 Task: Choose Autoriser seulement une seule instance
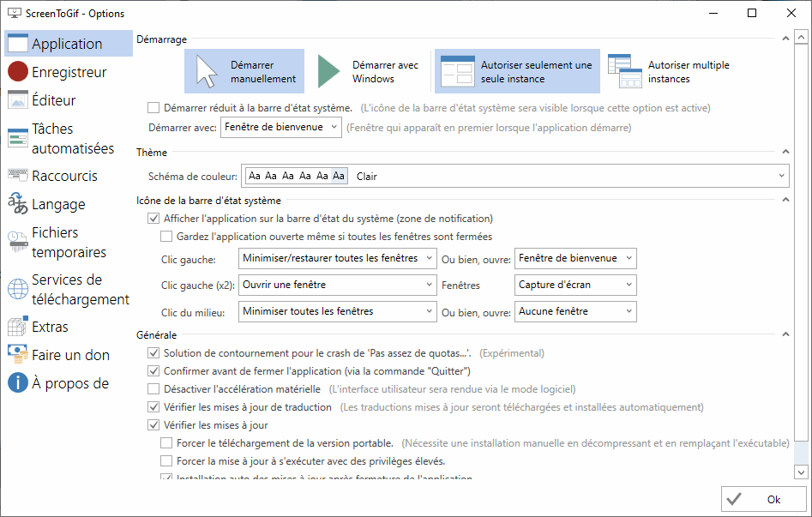[x=517, y=71]
